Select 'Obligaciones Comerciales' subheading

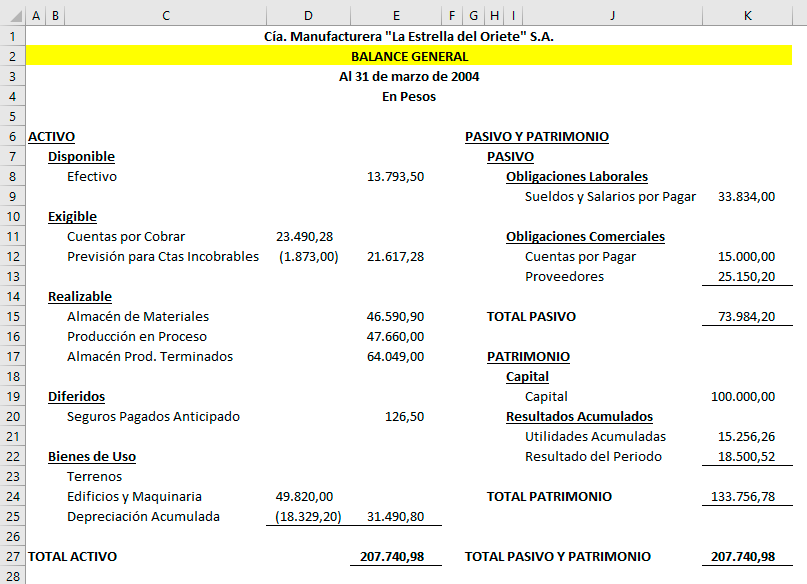tap(585, 237)
